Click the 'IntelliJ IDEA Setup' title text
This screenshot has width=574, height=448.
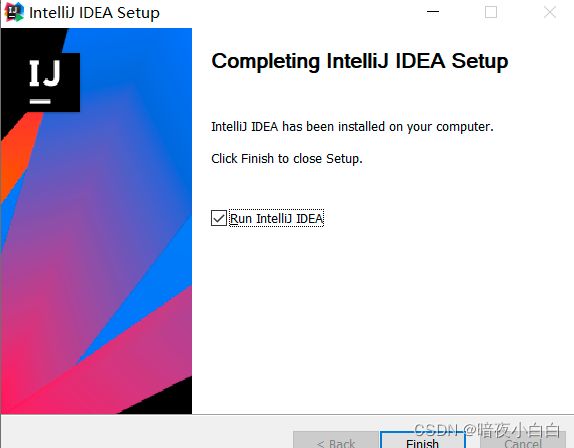coord(94,13)
